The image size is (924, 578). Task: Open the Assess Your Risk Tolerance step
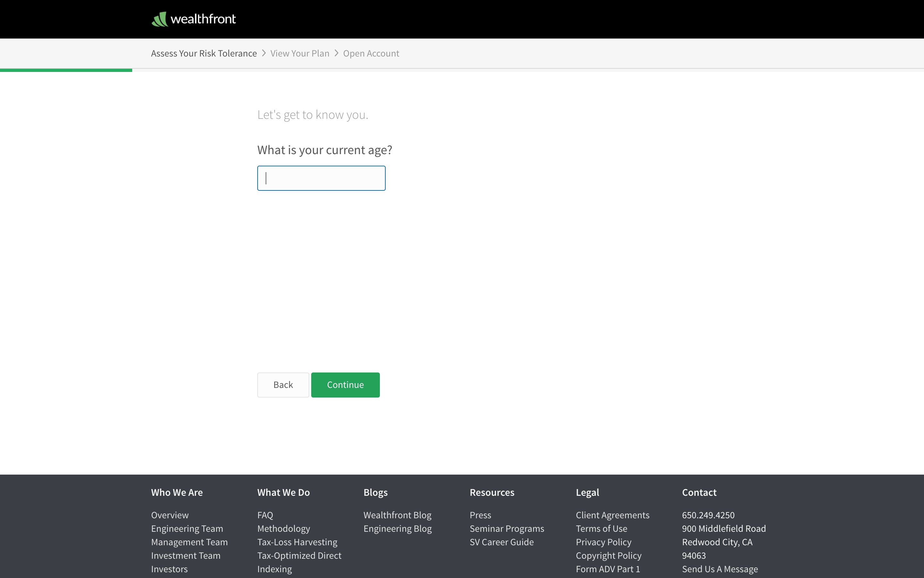coord(204,54)
